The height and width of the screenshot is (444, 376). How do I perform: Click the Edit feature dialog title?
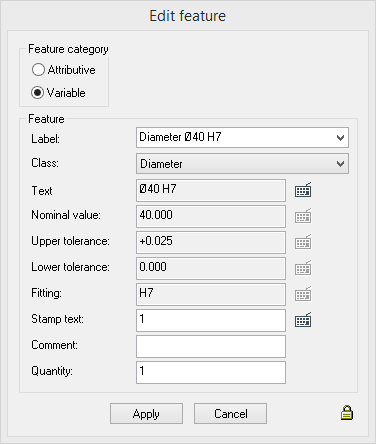[x=188, y=16]
